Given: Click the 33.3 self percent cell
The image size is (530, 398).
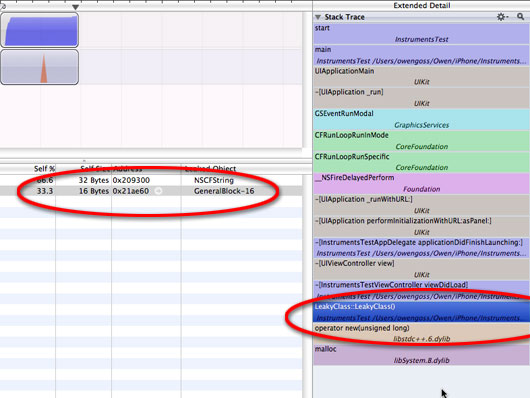Looking at the screenshot, I should coord(45,191).
